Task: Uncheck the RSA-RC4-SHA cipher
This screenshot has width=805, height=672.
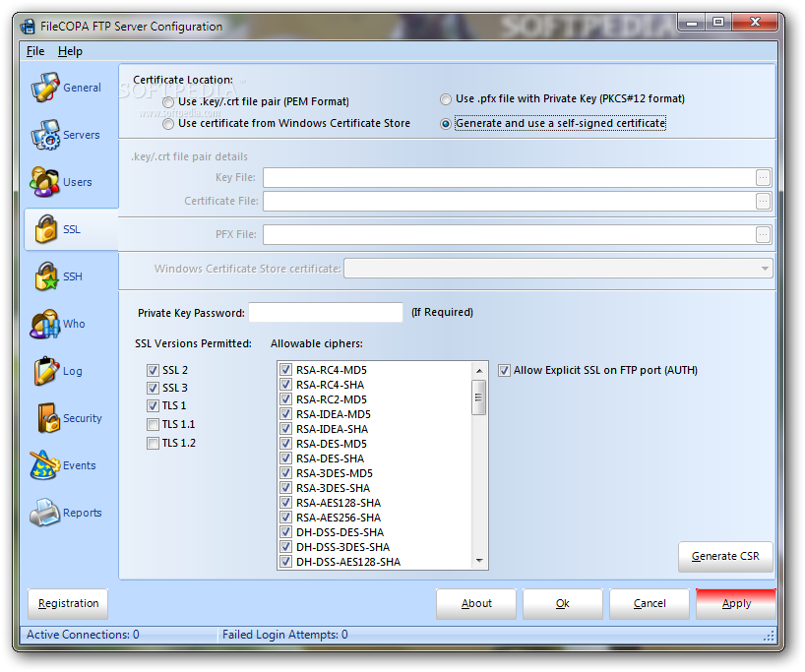Action: pyautogui.click(x=286, y=385)
